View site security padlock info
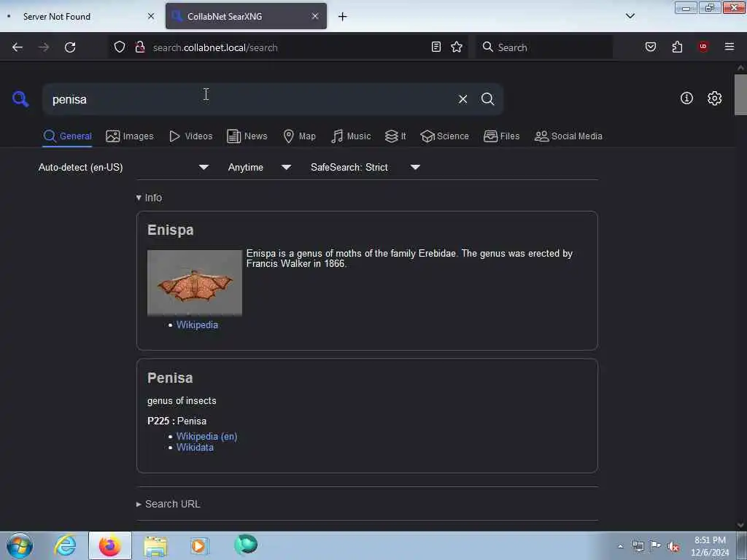This screenshot has height=560, width=747. [x=139, y=47]
